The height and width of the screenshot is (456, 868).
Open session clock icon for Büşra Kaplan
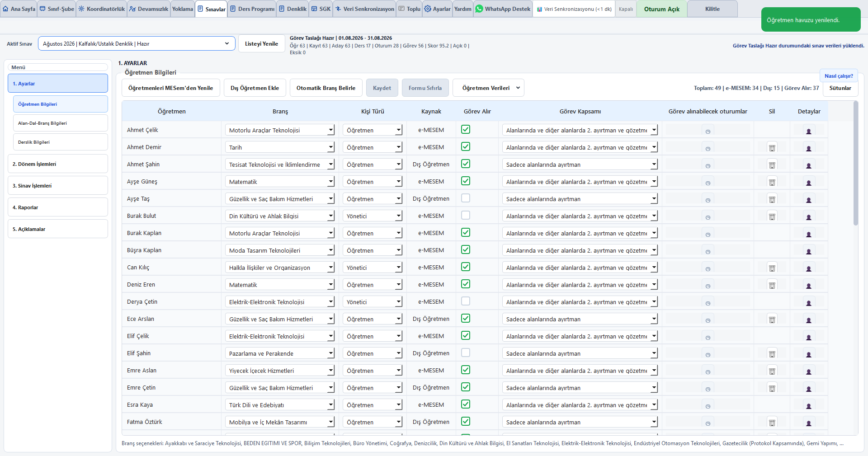tap(708, 250)
